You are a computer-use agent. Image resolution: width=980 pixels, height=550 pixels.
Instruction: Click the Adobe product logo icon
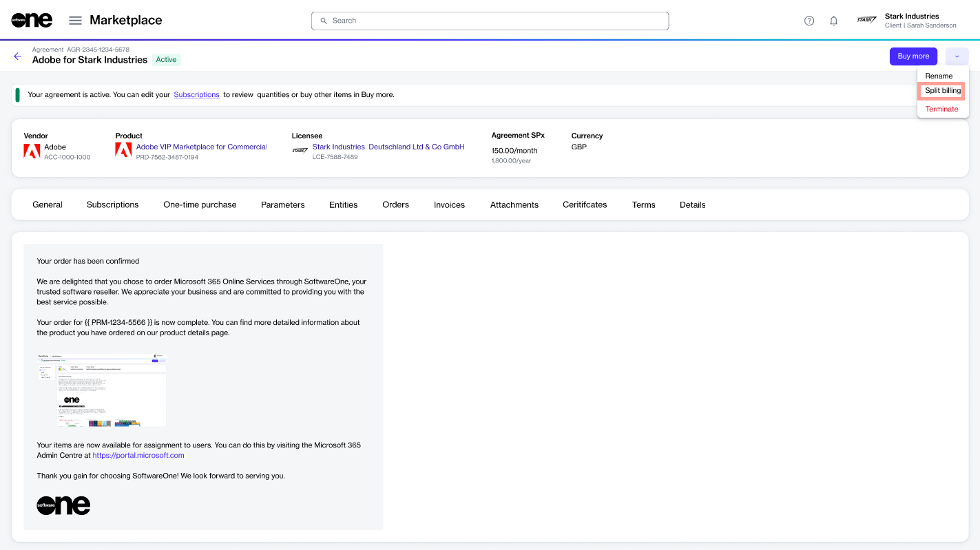[x=123, y=150]
